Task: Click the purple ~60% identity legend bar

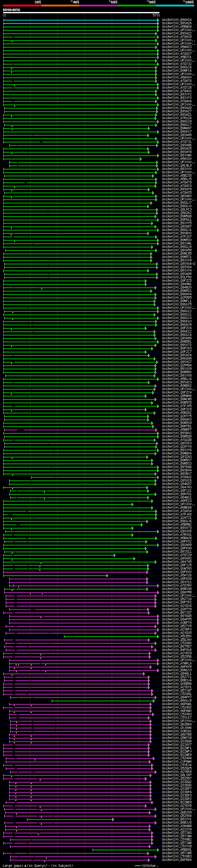Action: point(99,6)
